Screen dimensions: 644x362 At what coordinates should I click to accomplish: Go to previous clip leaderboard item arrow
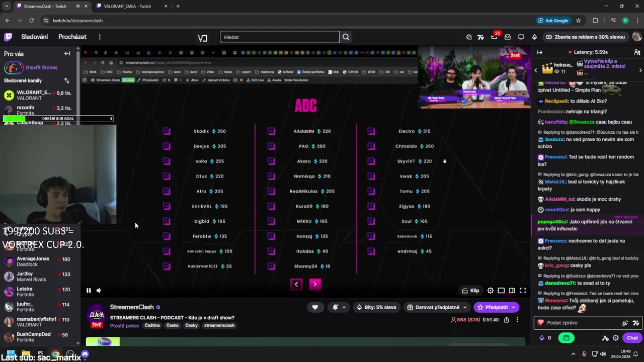tap(535, 70)
